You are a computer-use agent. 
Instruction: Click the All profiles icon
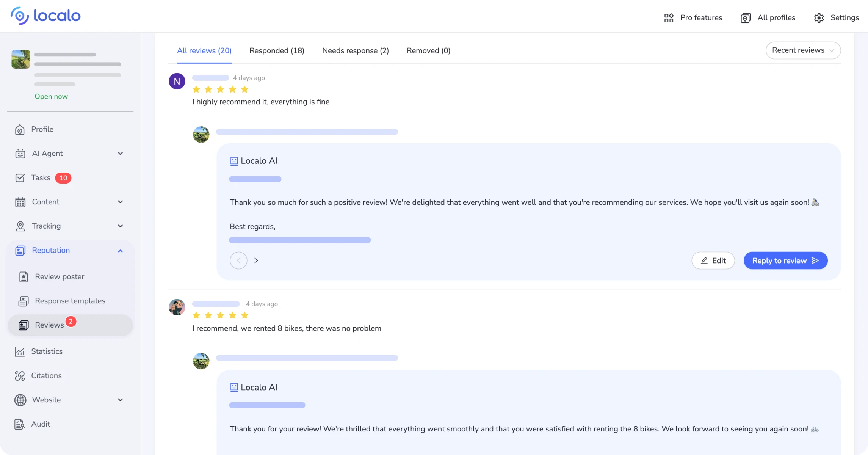click(746, 18)
